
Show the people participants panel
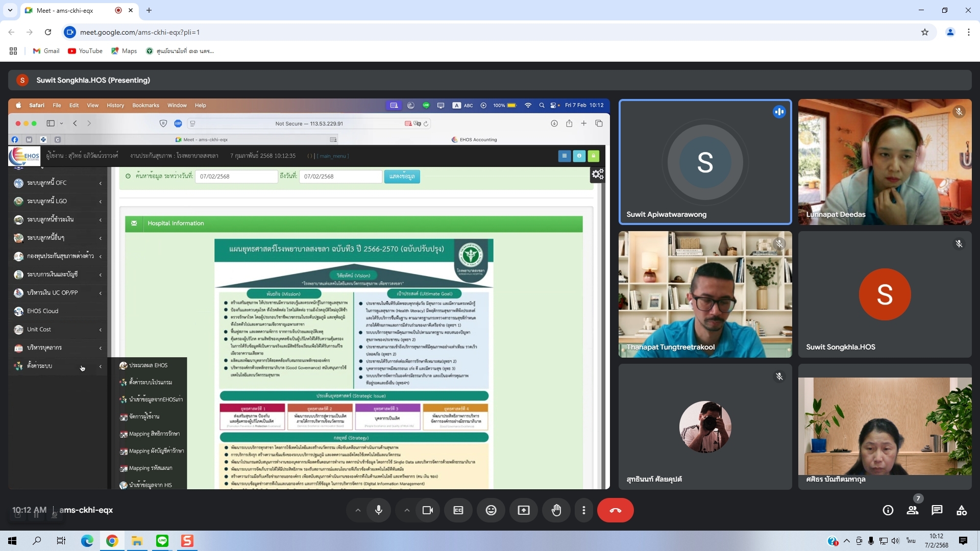(913, 510)
